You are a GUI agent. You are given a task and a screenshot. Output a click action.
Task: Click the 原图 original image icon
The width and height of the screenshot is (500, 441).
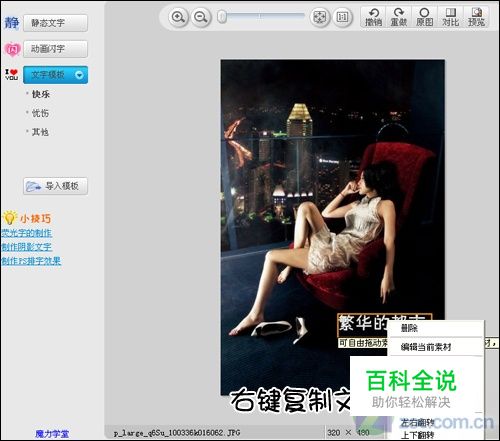[424, 17]
